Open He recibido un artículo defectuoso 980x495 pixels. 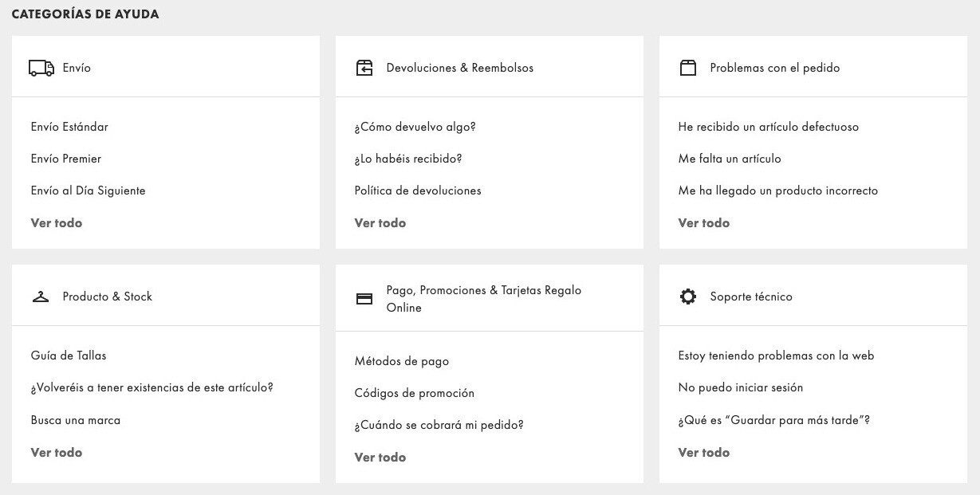769,127
